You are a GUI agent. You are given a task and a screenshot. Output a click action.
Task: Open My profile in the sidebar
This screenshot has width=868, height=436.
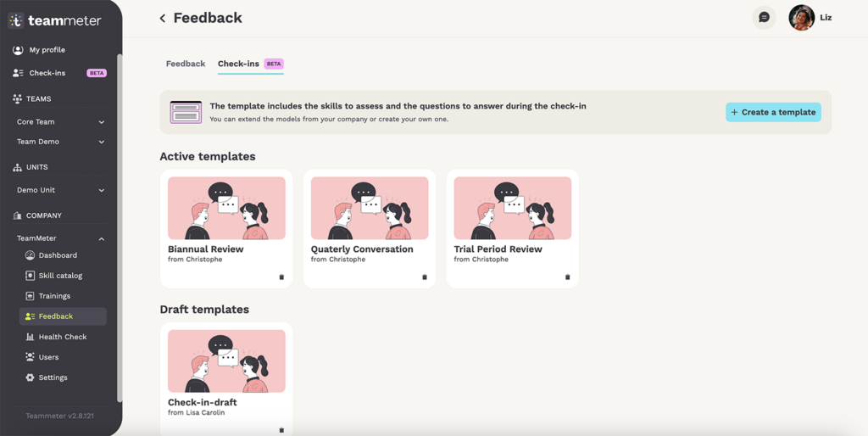tap(47, 50)
